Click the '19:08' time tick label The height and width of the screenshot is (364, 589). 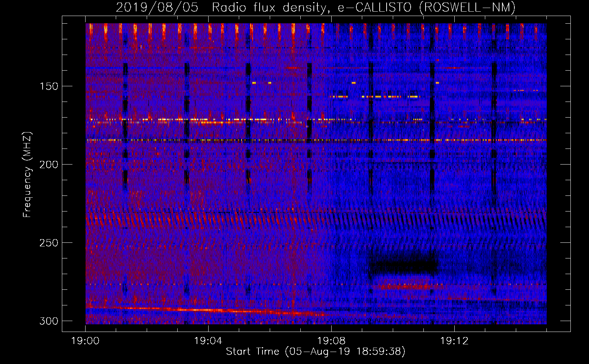tap(331, 341)
